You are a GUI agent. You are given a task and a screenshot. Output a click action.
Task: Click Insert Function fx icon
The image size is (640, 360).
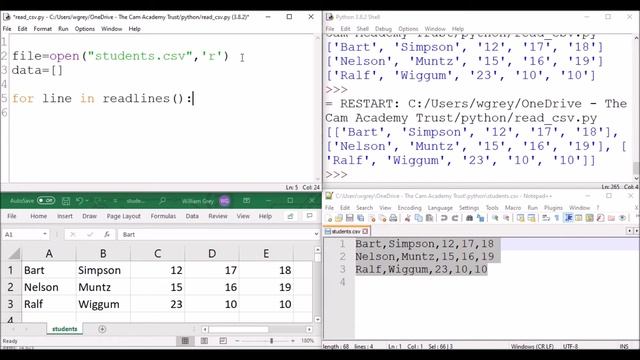point(107,234)
